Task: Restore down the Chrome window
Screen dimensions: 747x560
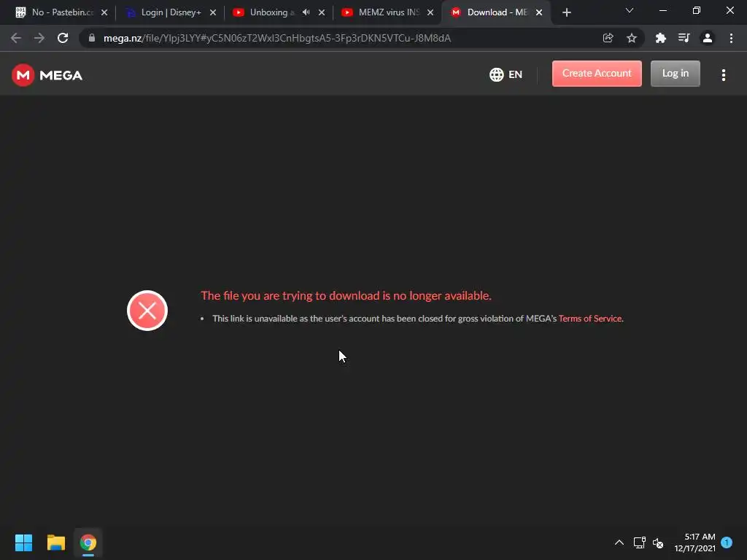Action: tap(697, 10)
